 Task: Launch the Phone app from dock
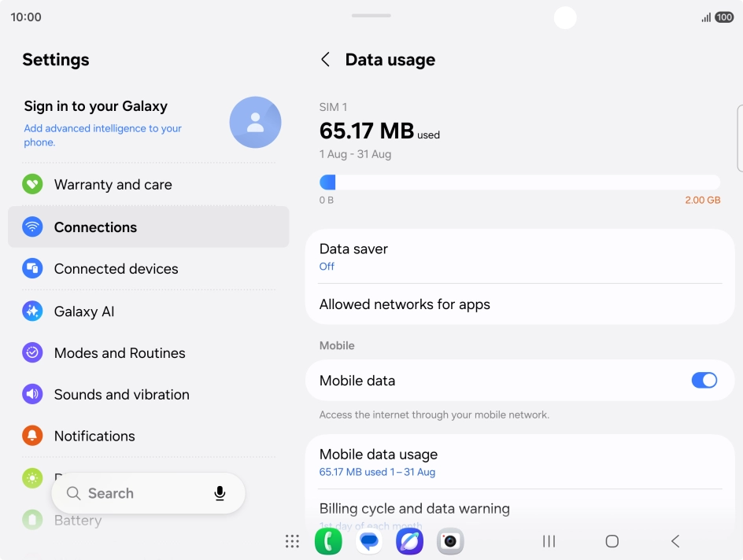[x=328, y=541]
